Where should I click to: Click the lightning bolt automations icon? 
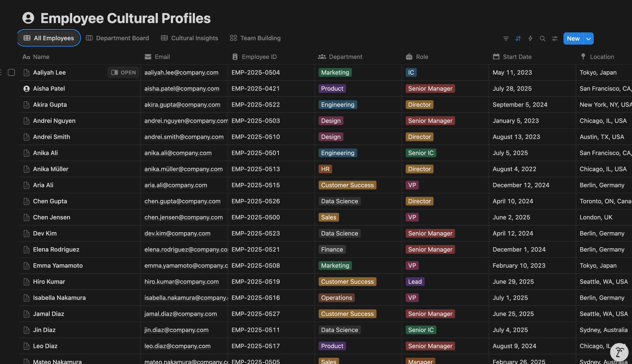[530, 38]
